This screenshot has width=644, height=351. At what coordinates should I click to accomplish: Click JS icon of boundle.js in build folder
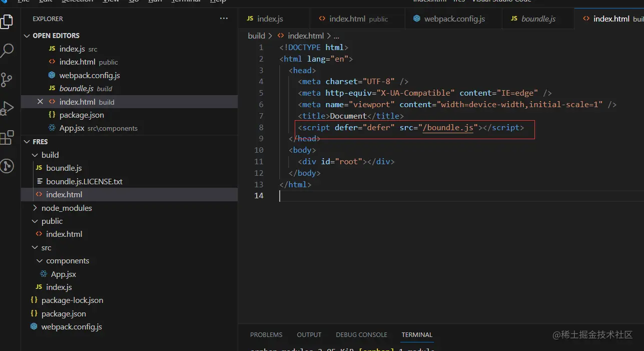(39, 168)
